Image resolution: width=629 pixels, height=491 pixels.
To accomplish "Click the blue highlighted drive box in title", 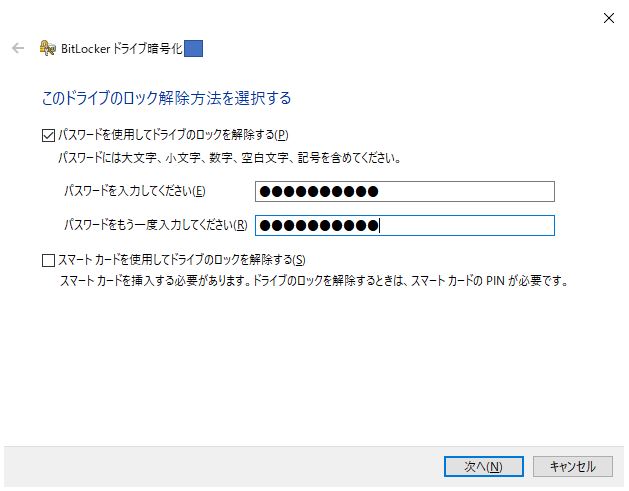I will (x=193, y=49).
